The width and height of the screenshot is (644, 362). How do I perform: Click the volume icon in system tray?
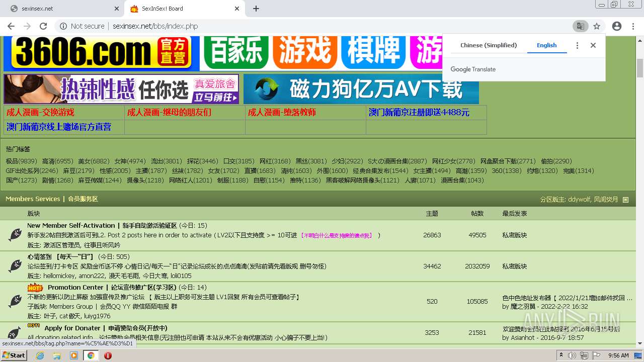[572, 355]
